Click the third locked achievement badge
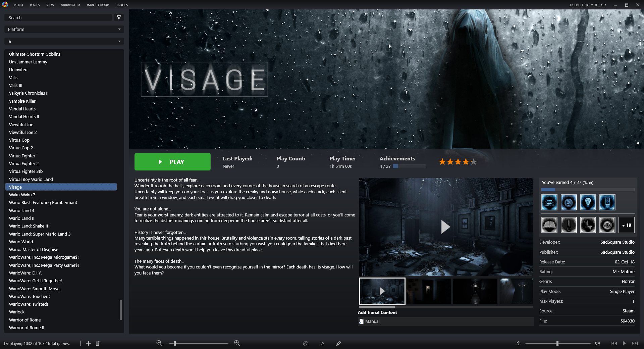 click(x=588, y=225)
